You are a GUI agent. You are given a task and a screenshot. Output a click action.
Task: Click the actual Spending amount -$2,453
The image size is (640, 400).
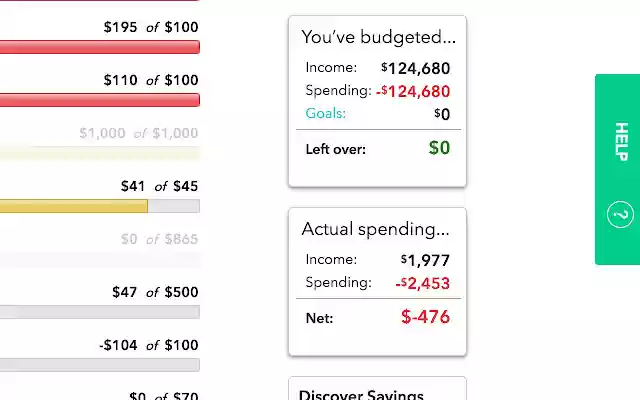click(x=422, y=283)
